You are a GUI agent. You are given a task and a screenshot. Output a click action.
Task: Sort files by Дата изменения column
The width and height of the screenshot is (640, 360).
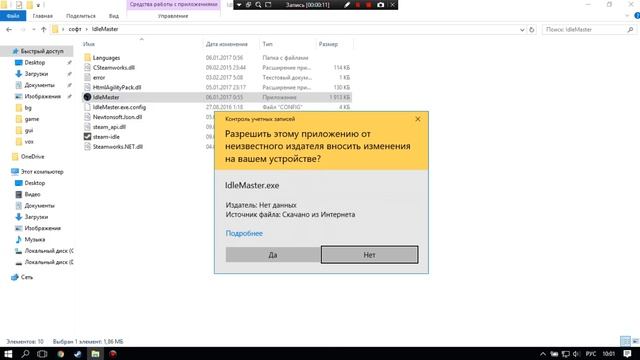point(227,44)
